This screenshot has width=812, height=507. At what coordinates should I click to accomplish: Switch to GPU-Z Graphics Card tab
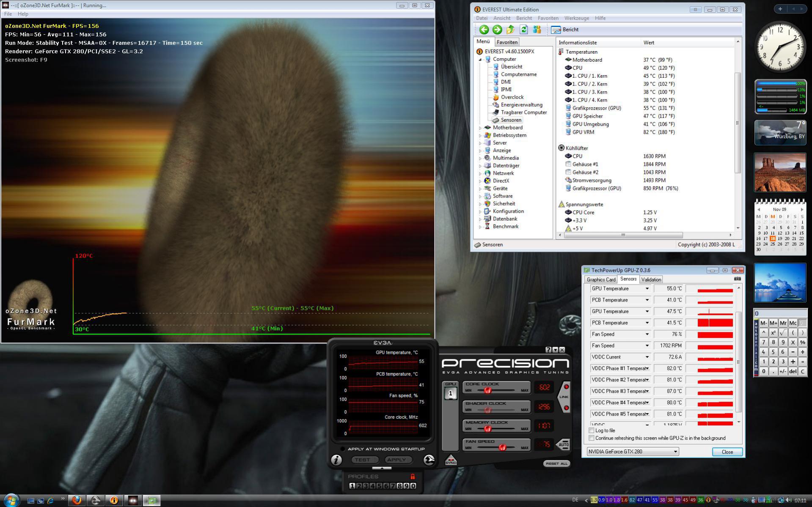tap(601, 280)
